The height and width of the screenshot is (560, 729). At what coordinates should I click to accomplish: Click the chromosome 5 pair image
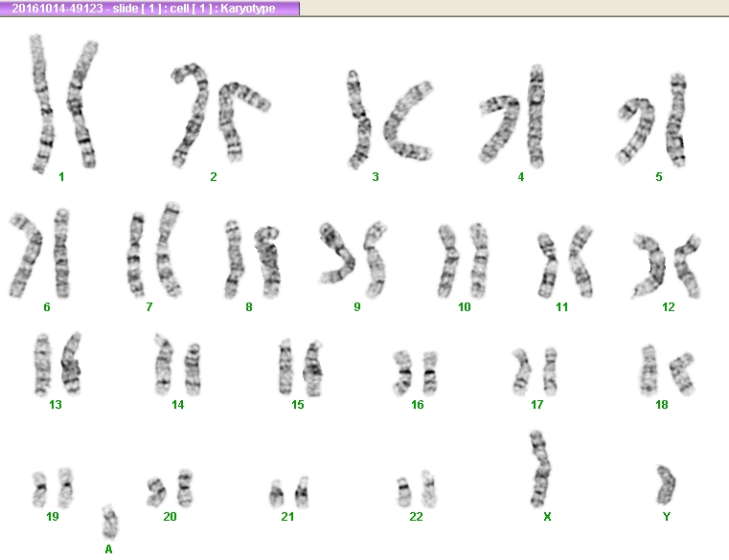pos(651,120)
